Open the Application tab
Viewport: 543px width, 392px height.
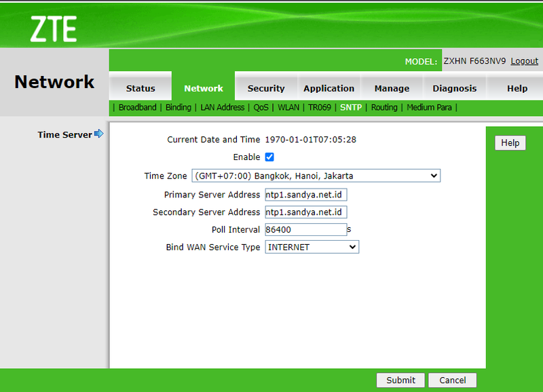click(329, 88)
